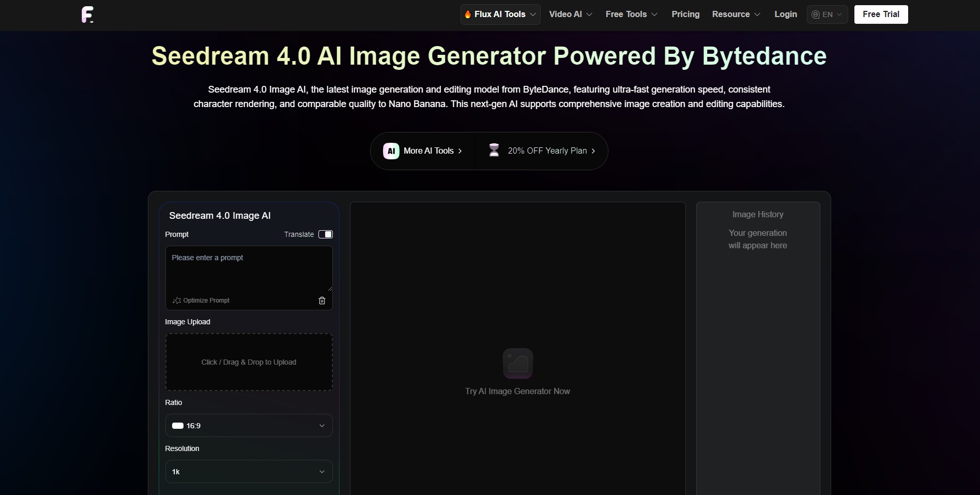
Task: Click the image placeholder icon in preview
Action: (517, 364)
